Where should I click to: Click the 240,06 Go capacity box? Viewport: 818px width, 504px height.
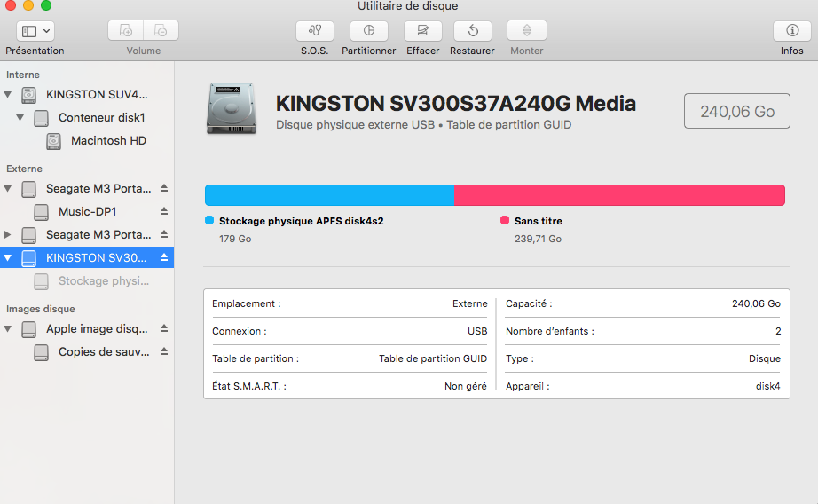(x=737, y=111)
